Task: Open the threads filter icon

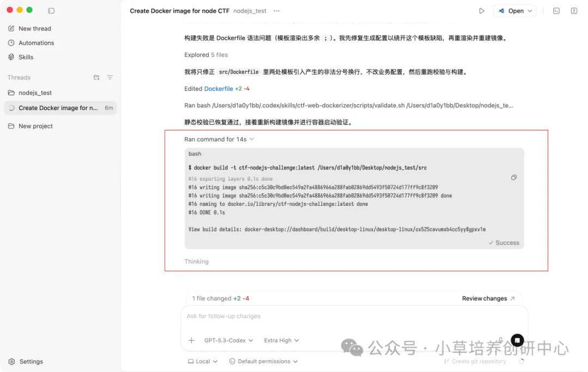Action: (109, 77)
